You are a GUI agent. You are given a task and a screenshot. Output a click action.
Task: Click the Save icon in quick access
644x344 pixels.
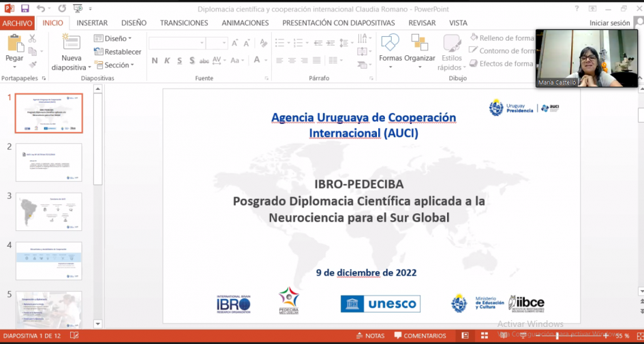[x=25, y=8]
